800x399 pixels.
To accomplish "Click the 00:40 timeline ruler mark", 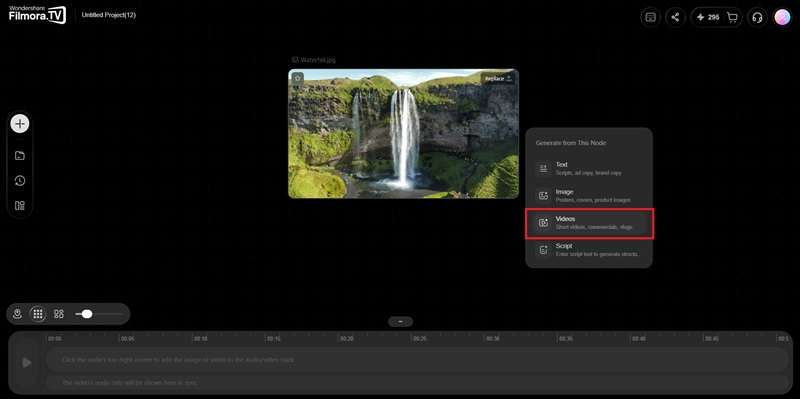I will pos(639,338).
